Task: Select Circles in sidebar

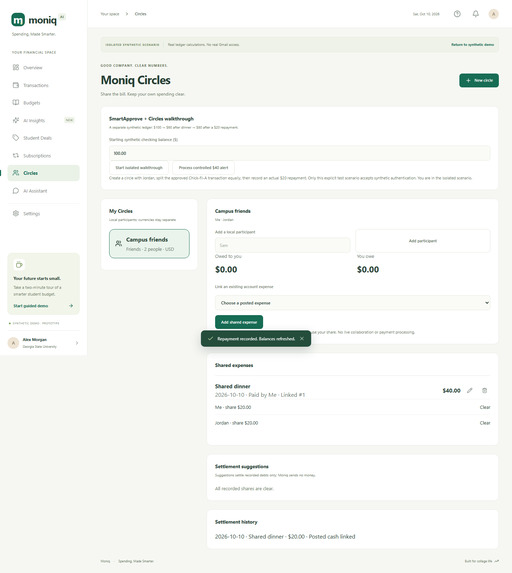Action: (x=44, y=173)
